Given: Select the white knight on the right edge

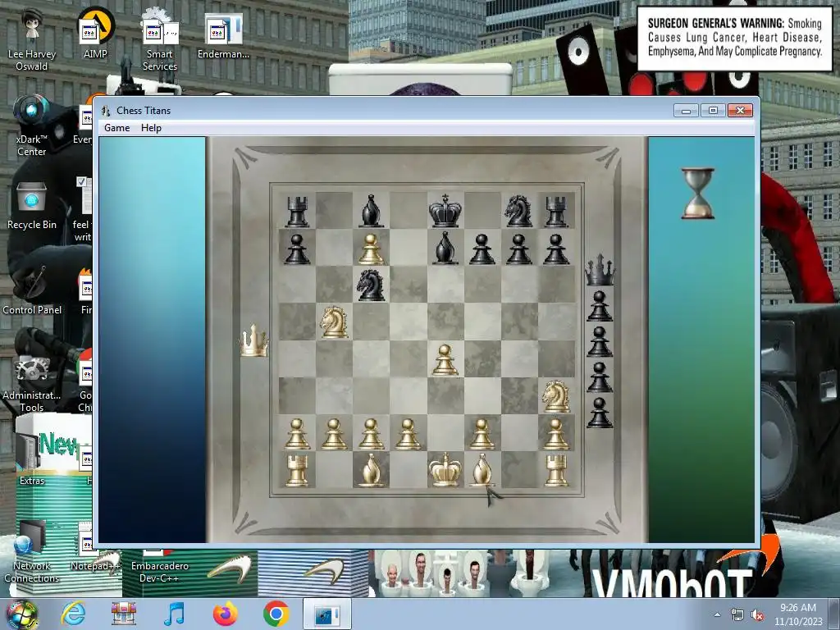Looking at the screenshot, I should (x=555, y=396).
